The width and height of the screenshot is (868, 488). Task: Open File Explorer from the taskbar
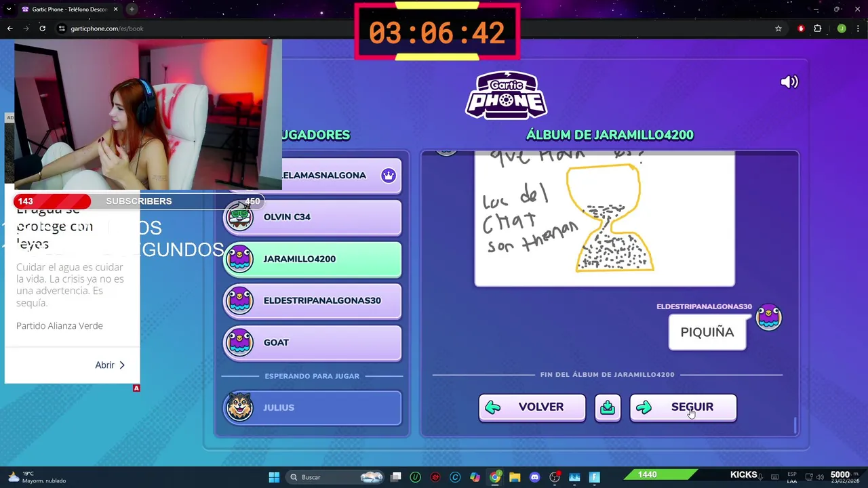click(515, 477)
